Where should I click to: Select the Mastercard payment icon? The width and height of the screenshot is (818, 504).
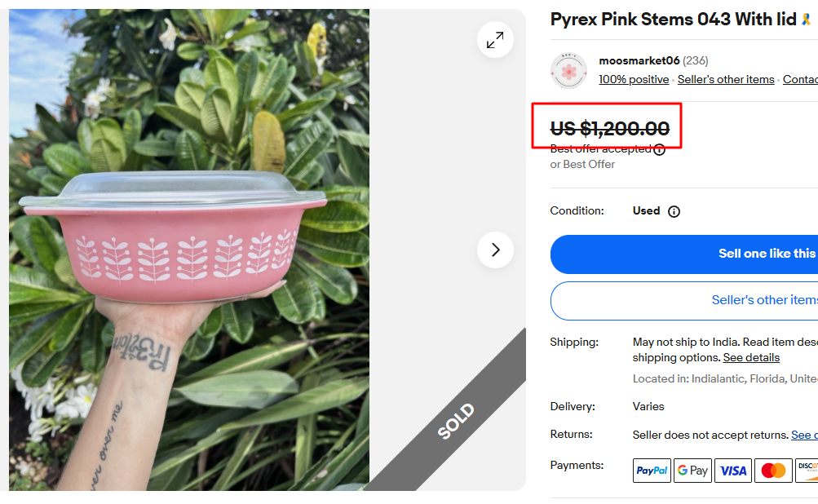click(772, 470)
